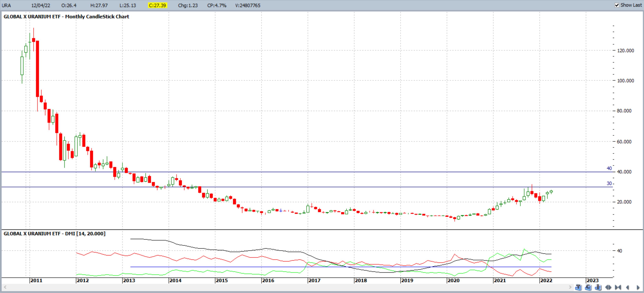Screen dimensions: 644x293
Task: Click the DMI panel's 40 axis label
Action: [619, 251]
